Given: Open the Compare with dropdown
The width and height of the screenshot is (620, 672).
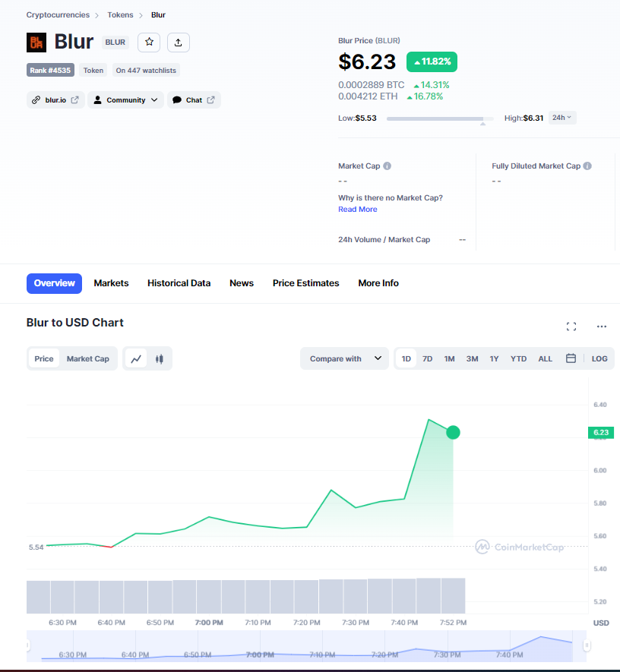Looking at the screenshot, I should tap(345, 358).
